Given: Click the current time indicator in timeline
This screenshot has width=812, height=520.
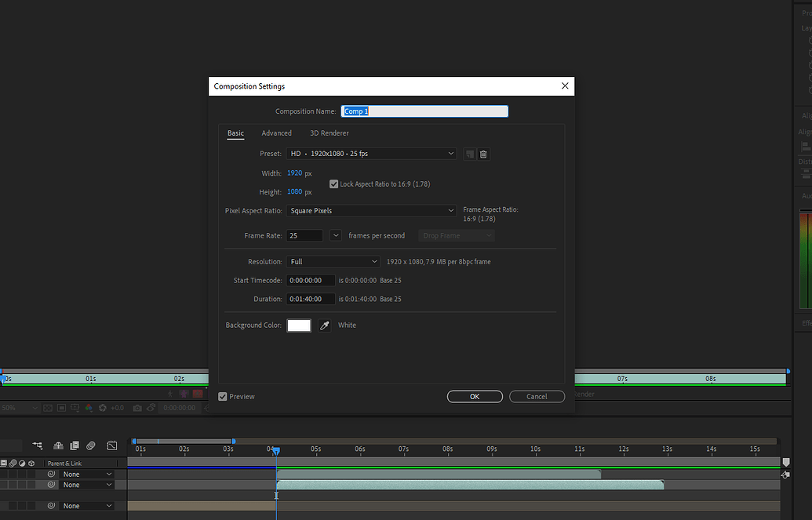Looking at the screenshot, I should 276,451.
